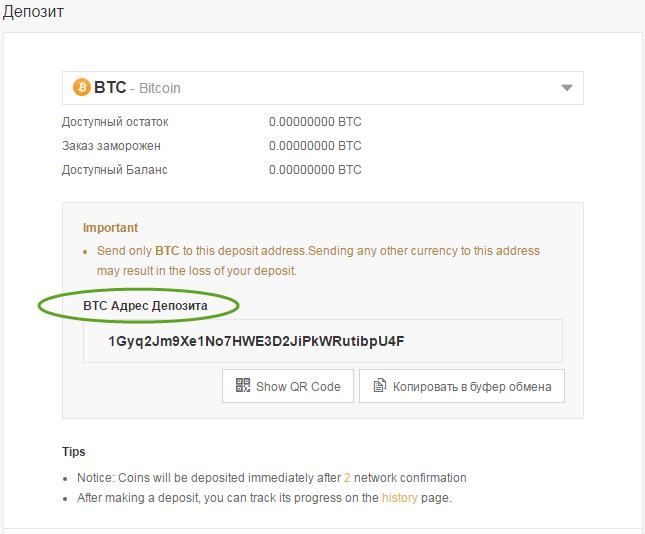Click the Заказ заморожен amount value
Viewport: 645px width, 534px height.
point(315,146)
